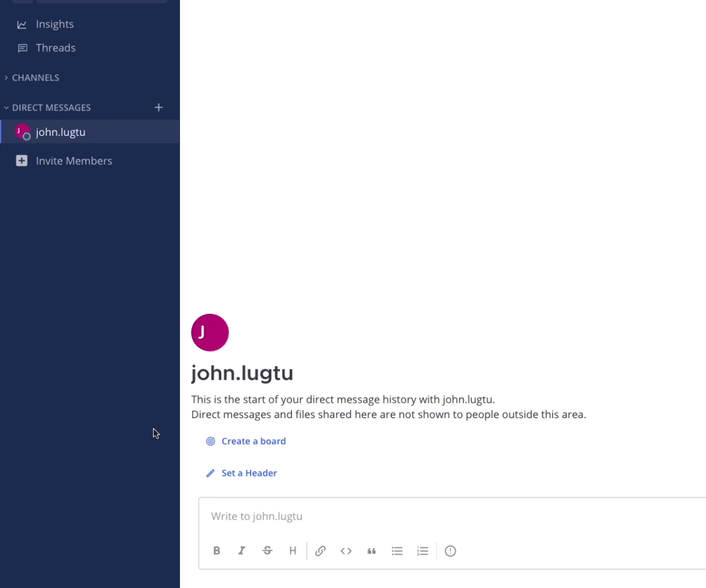Apply italic formatting to the message

(x=242, y=550)
